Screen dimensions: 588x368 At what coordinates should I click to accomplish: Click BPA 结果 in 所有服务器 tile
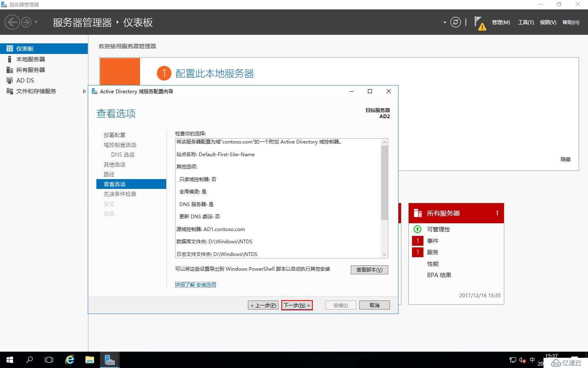(439, 275)
